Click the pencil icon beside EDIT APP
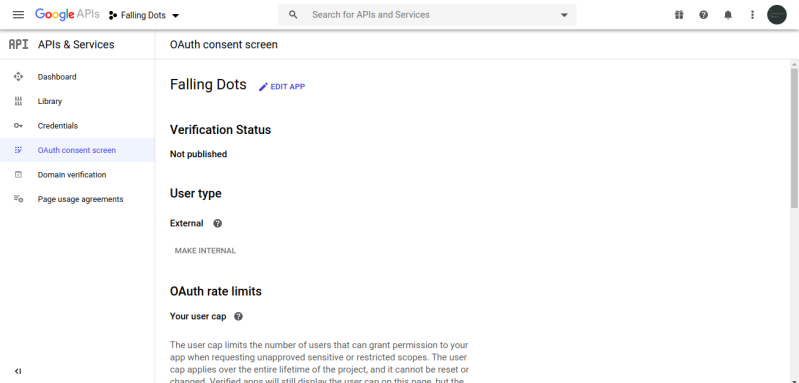Screen dimensions: 799x383 [263, 87]
